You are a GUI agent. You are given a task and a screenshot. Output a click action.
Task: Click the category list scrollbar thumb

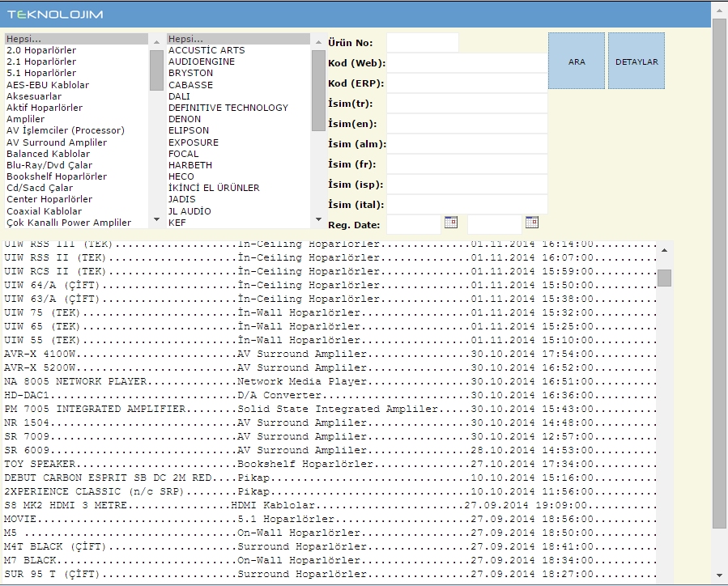[x=156, y=70]
